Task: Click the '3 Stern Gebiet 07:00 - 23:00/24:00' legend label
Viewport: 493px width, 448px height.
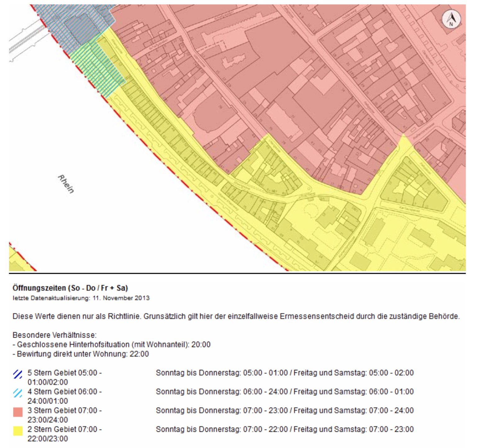Action: 65,415
